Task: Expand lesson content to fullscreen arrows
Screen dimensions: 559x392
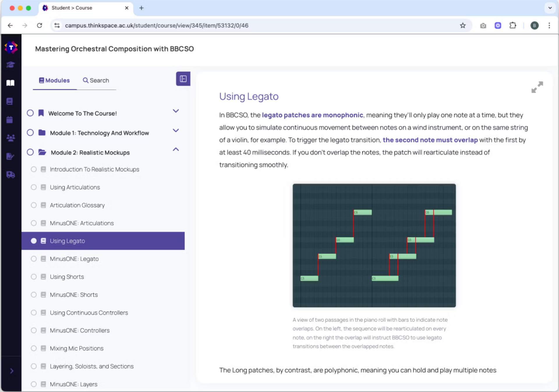Action: click(x=537, y=87)
